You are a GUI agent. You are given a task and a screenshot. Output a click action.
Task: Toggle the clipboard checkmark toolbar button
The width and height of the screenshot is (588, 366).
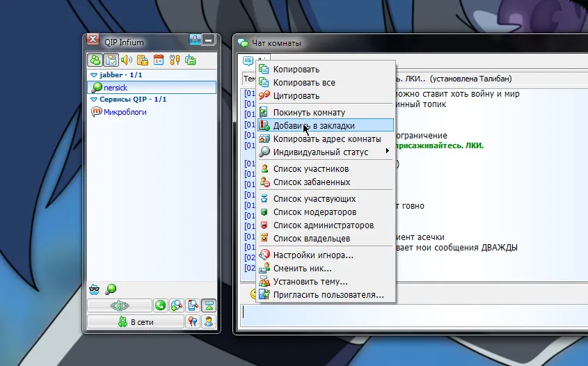coord(110,60)
